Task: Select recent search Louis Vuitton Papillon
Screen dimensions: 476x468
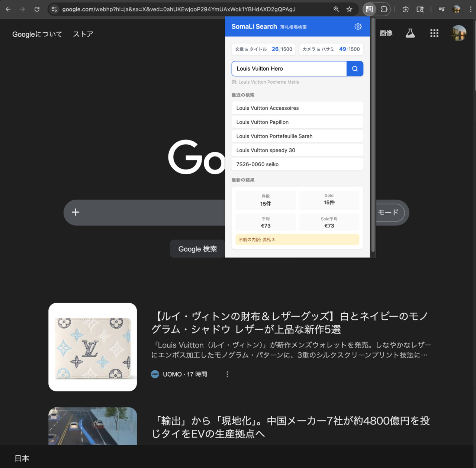Action: [297, 122]
